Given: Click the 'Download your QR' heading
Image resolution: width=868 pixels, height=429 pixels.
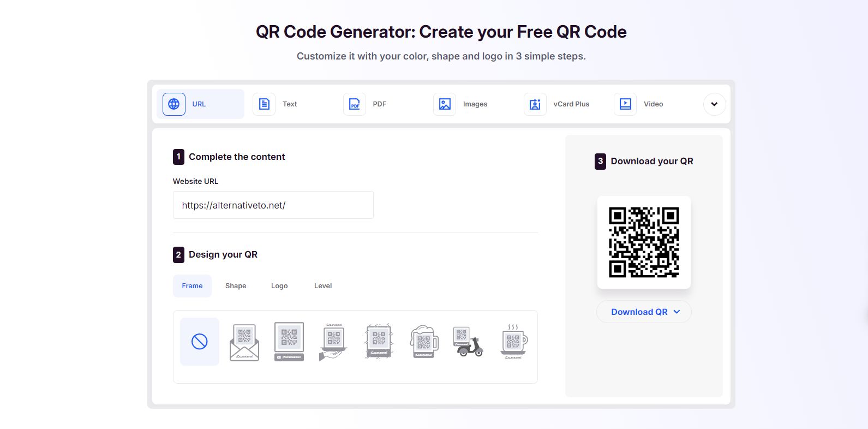Looking at the screenshot, I should click(x=652, y=161).
